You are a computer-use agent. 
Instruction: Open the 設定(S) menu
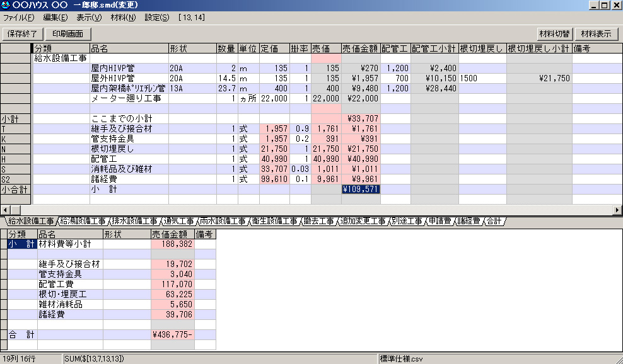tap(156, 18)
